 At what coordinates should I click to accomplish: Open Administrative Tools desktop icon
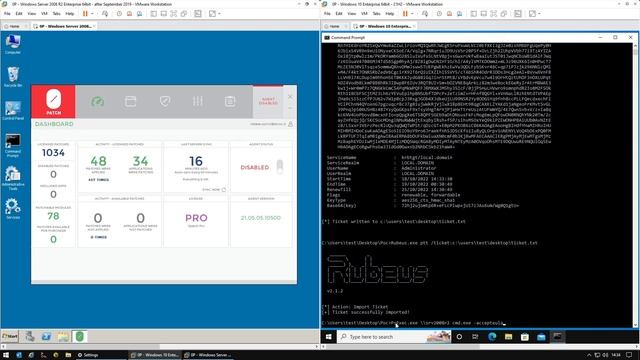13,178
